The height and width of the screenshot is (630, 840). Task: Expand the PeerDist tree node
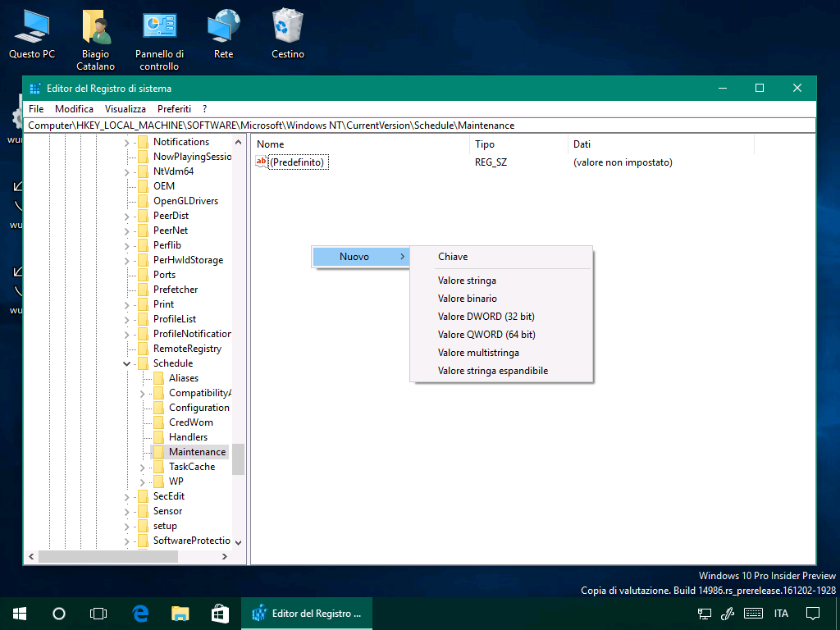coord(127,216)
